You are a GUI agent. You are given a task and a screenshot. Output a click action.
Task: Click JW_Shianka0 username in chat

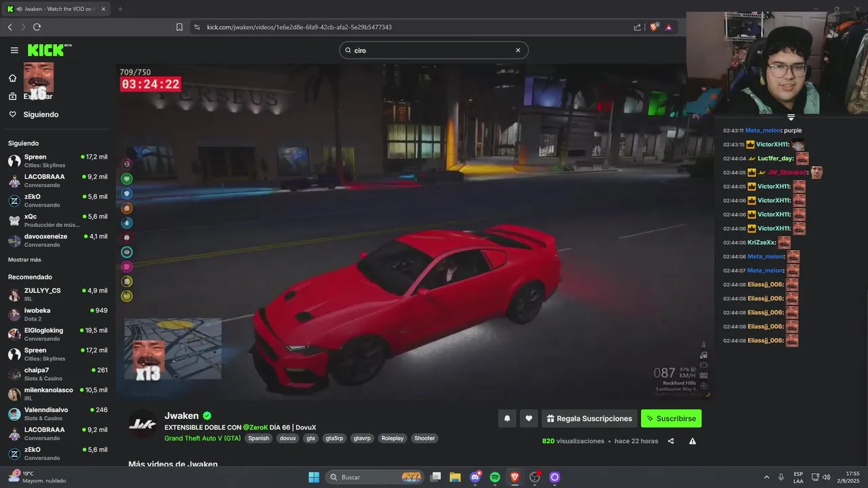coord(787,172)
